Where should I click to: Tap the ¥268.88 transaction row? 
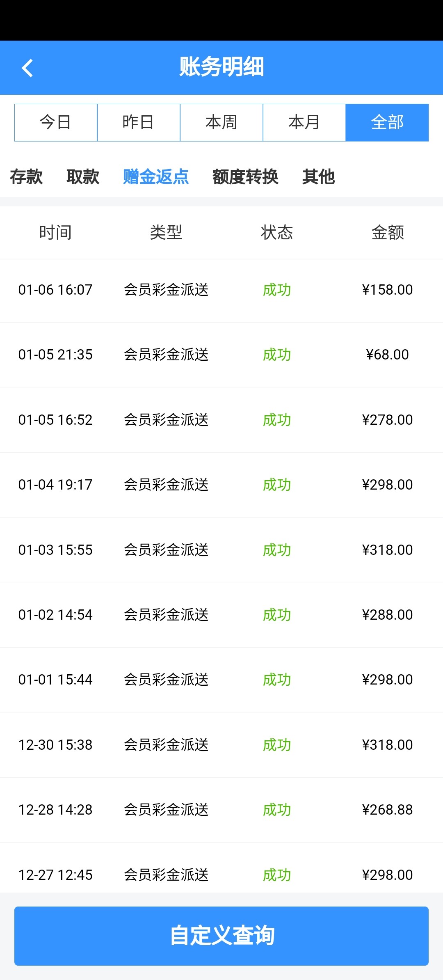click(221, 810)
